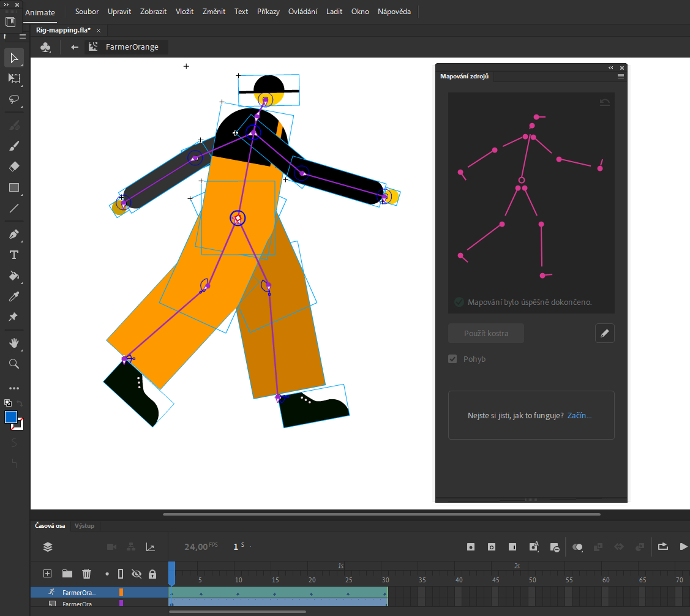Delete the selected layer via trash icon
Image resolution: width=690 pixels, height=616 pixels.
click(x=87, y=574)
